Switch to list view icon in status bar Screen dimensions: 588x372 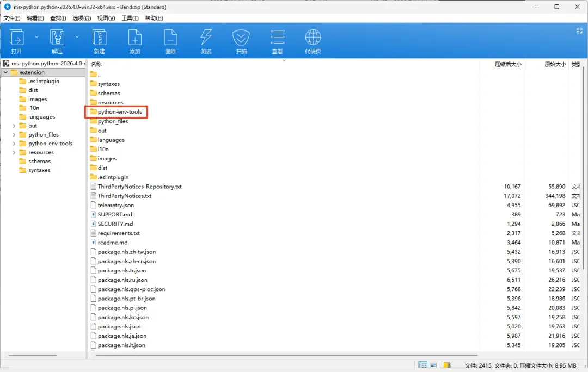[x=433, y=365]
